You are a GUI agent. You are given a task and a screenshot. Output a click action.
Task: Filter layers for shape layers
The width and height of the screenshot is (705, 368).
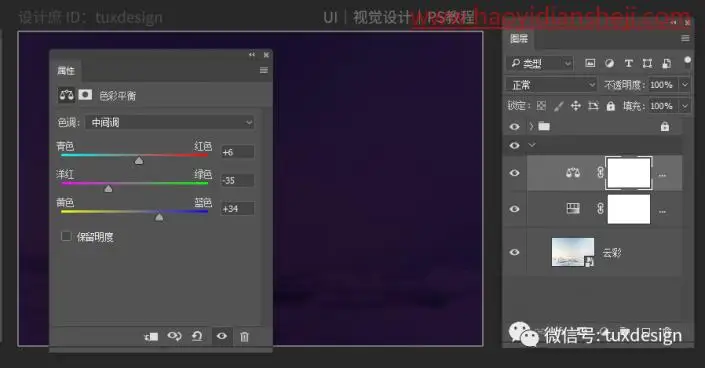pos(647,63)
